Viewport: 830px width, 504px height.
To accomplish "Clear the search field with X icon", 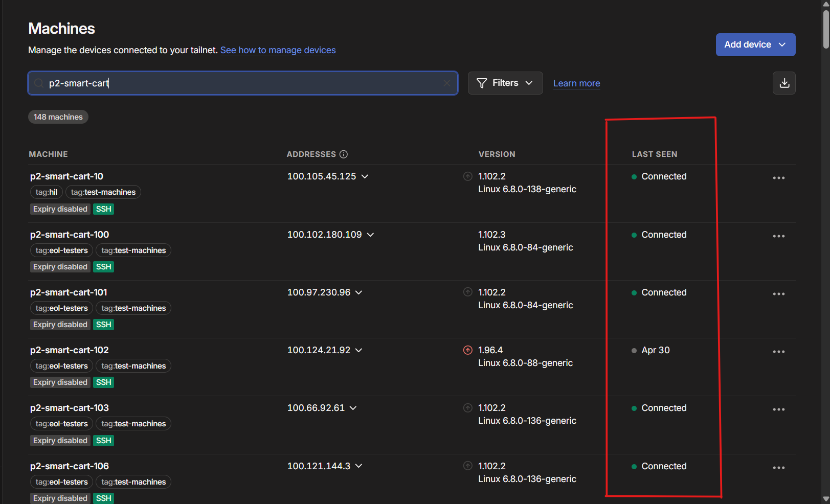I will [447, 83].
